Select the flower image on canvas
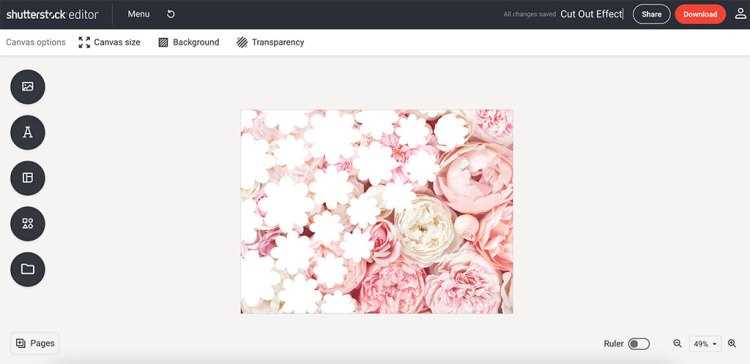Viewport: 750px width, 364px height. tap(377, 211)
